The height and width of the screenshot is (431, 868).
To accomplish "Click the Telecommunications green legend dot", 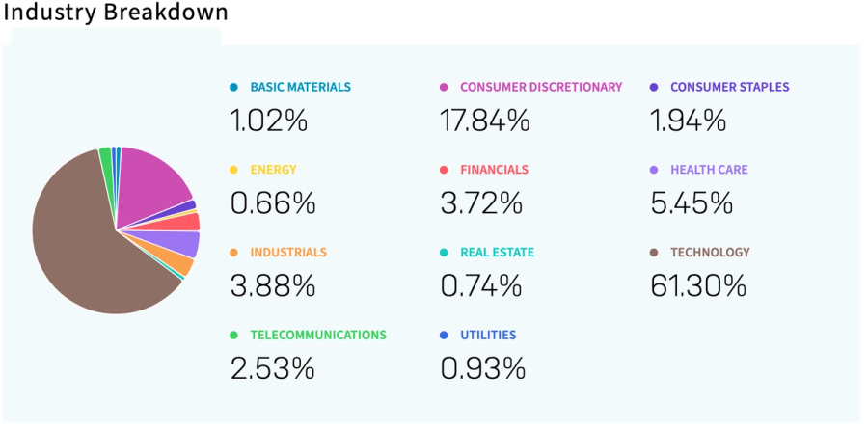I will click(233, 335).
